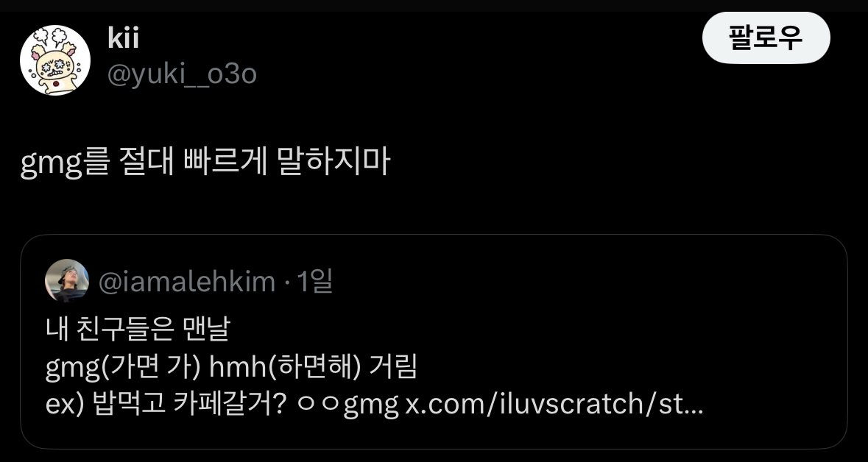
Task: Visit the @yuki__o3o handle
Action: pyautogui.click(x=182, y=74)
